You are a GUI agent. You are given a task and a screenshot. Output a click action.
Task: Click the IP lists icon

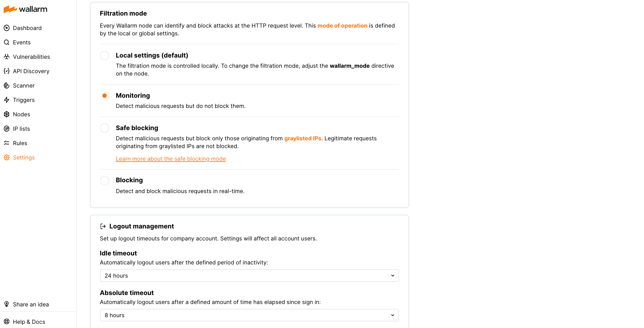(7, 129)
